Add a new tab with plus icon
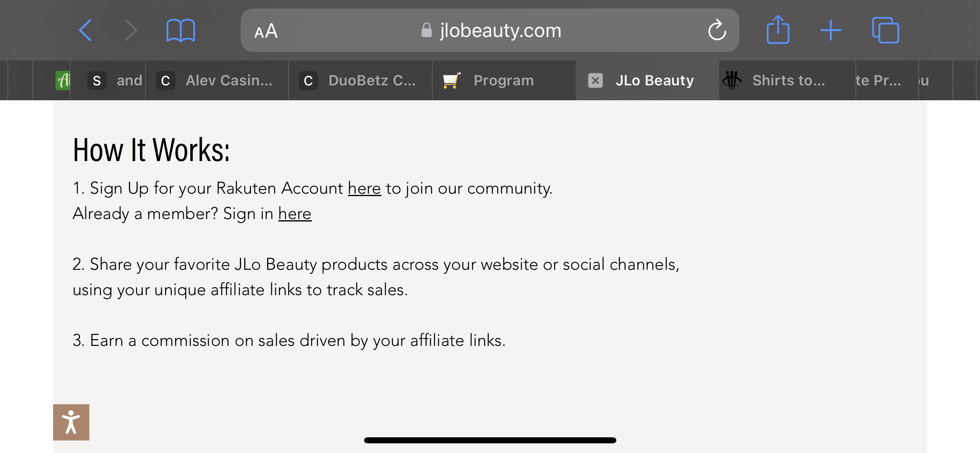This screenshot has height=453, width=980. tap(830, 30)
